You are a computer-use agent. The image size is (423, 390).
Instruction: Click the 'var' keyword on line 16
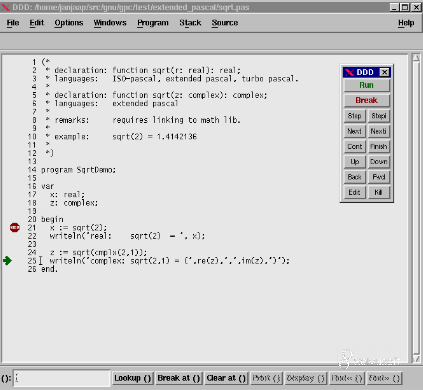click(47, 186)
